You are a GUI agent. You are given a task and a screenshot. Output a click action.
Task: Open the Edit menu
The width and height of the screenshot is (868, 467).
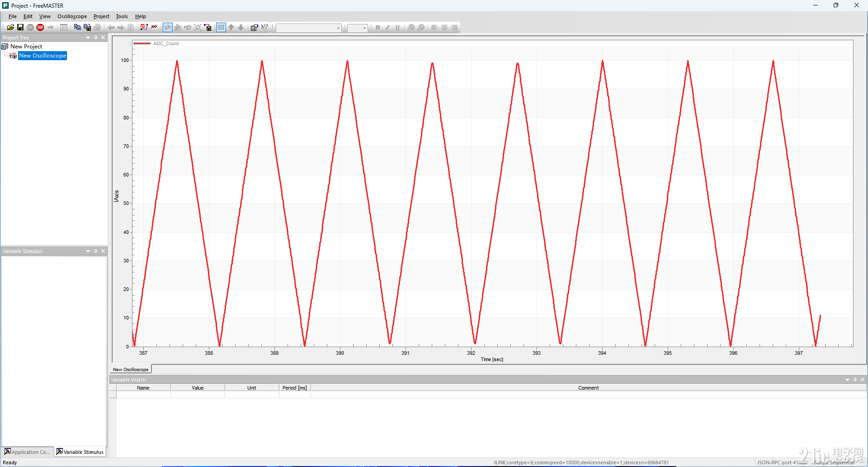coord(28,16)
